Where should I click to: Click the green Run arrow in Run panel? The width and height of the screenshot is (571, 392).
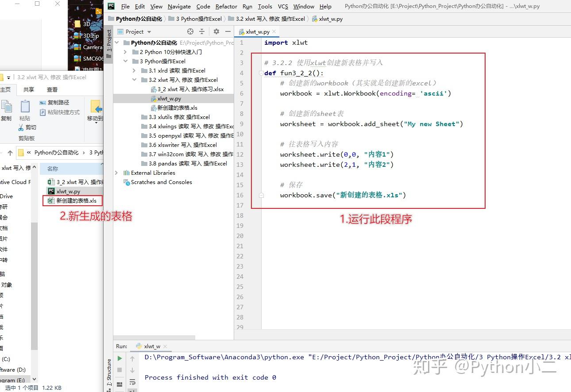point(120,358)
